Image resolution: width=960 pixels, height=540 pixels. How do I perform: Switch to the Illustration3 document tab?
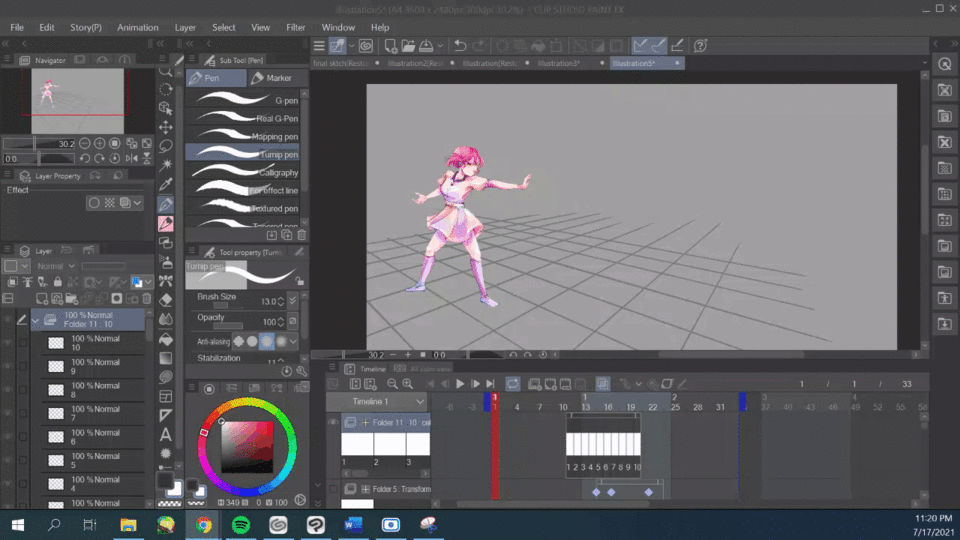(558, 63)
